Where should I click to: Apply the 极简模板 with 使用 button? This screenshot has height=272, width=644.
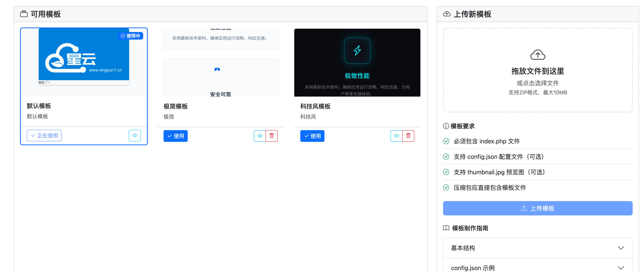pyautogui.click(x=175, y=136)
